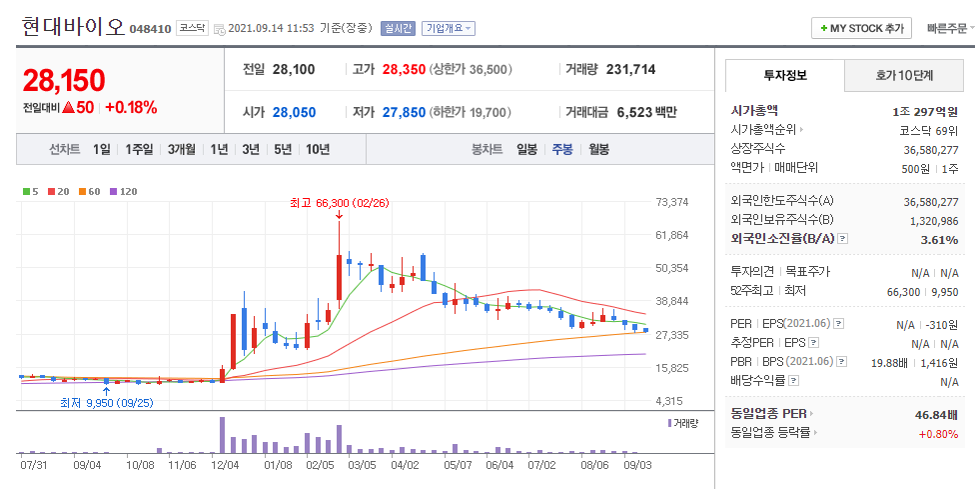Click the 시가 value 28,050
Screen dimensions: 980x489
click(294, 113)
